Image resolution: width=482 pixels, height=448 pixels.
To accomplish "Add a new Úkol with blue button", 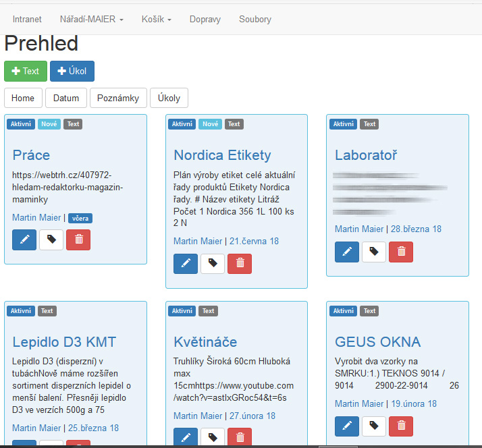I will click(72, 71).
